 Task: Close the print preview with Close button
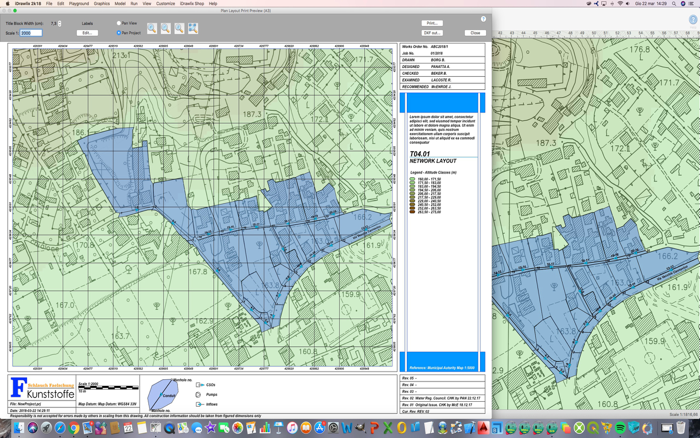[x=475, y=33]
